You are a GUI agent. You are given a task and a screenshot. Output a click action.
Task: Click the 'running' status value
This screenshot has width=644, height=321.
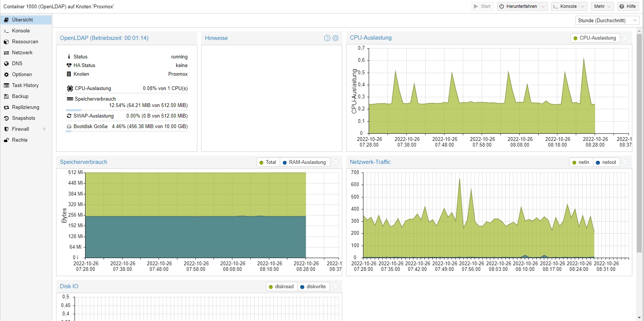point(179,57)
